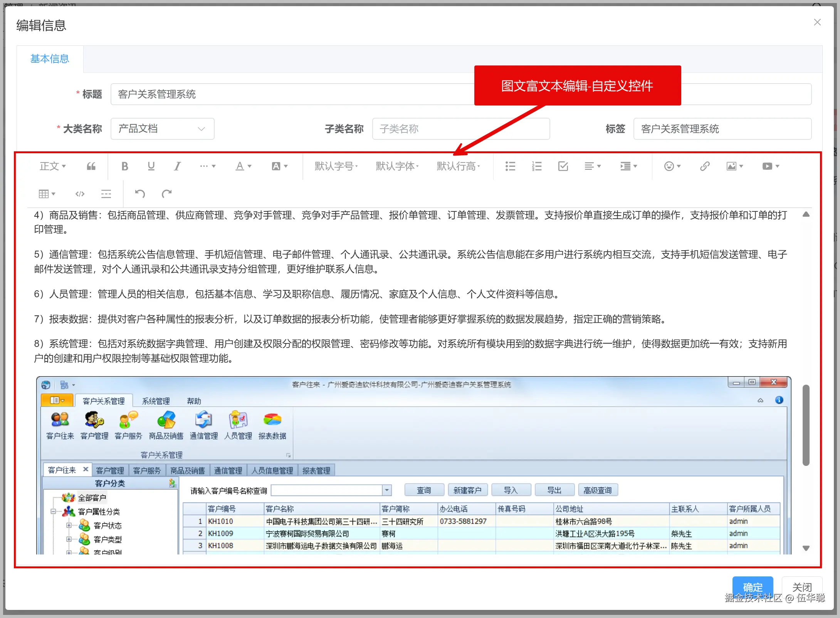Open the 大类名称 dropdown showing 产品文档
This screenshot has width=840, height=618.
(162, 129)
